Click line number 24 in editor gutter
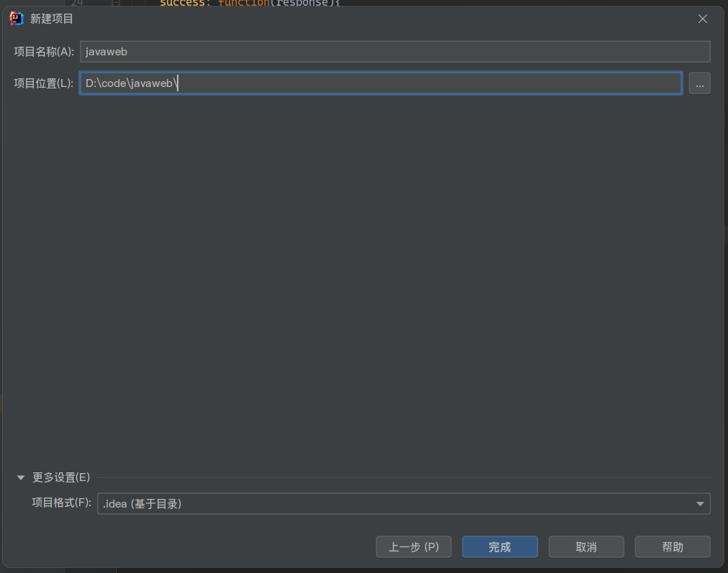Screen dimensions: 728x573 click(77, 3)
